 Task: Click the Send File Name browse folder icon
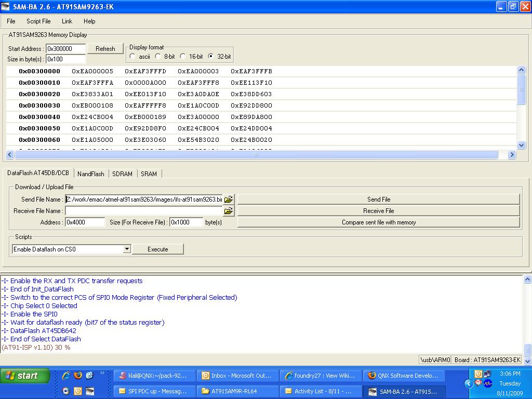click(x=229, y=199)
